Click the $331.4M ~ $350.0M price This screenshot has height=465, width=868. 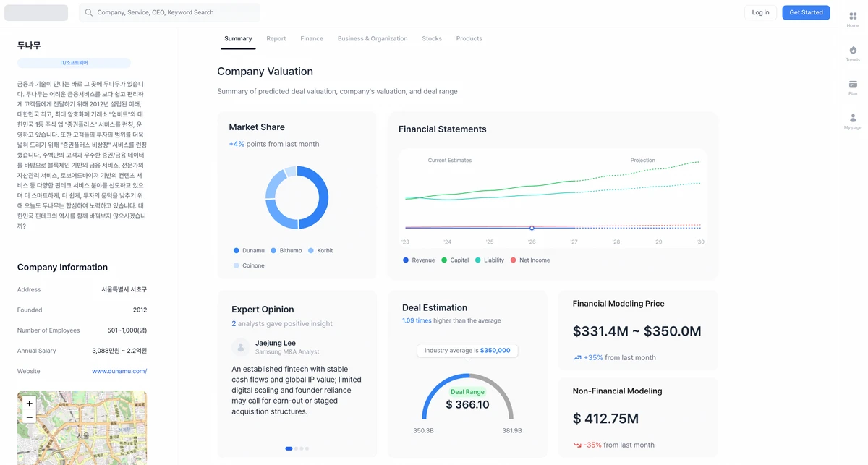[637, 331]
